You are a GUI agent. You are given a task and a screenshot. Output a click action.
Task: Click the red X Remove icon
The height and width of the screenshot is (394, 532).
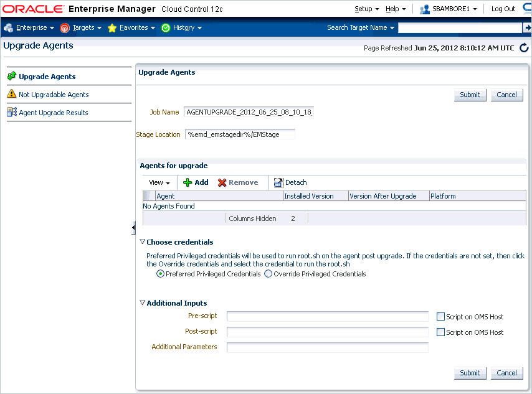point(222,183)
